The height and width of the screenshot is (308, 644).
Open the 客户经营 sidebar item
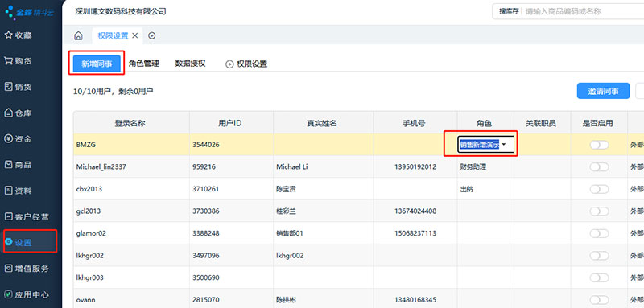coord(27,216)
